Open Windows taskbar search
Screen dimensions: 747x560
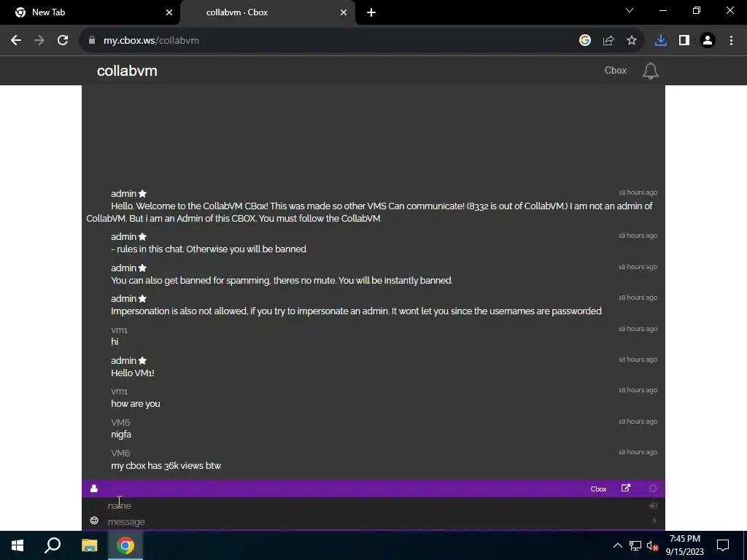53,545
